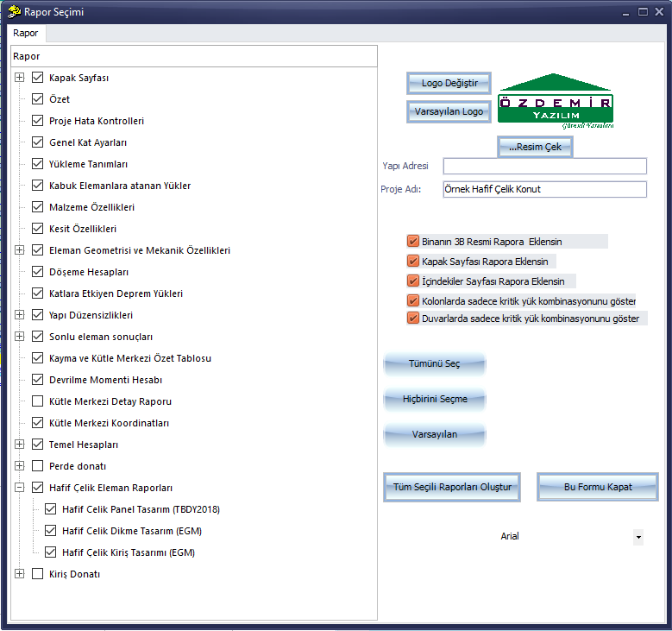Expand the Sonlu eleman sonuçları node

click(x=19, y=337)
